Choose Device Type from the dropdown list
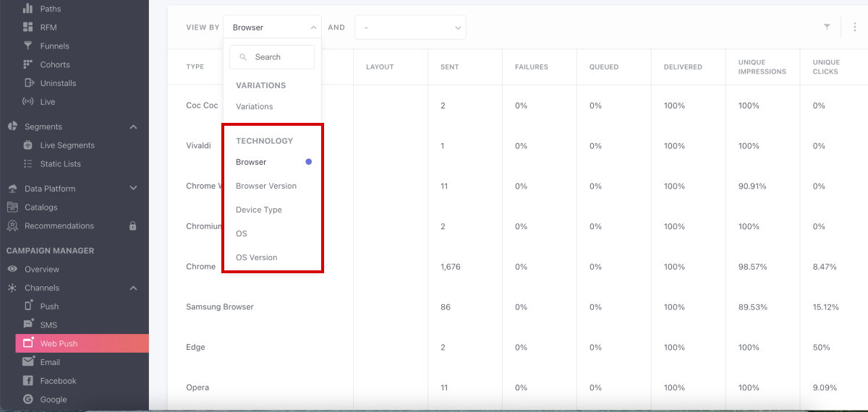 [x=258, y=210]
